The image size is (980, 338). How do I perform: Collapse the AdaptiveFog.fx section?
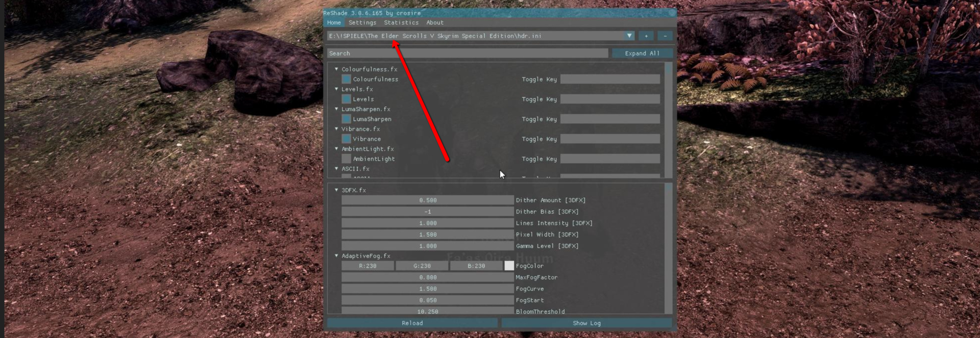[x=336, y=255]
